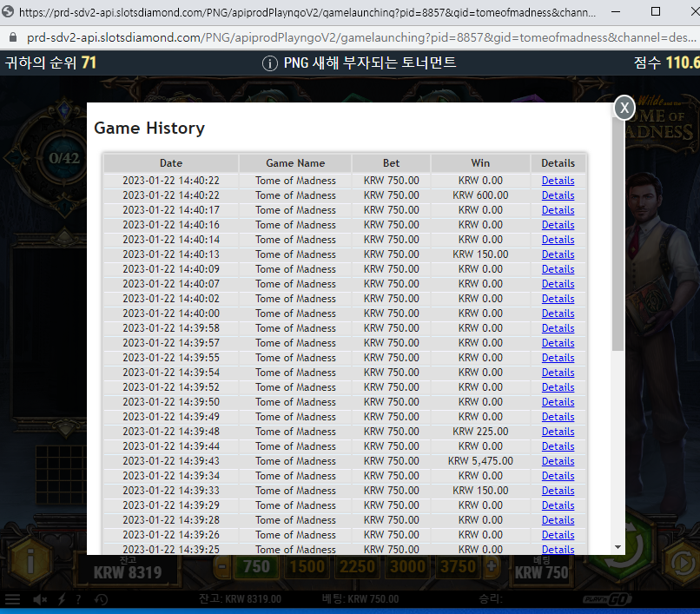Viewport: 700px width, 614px height.
Task: Open Details for the 14:39:55 spin
Action: pyautogui.click(x=558, y=357)
